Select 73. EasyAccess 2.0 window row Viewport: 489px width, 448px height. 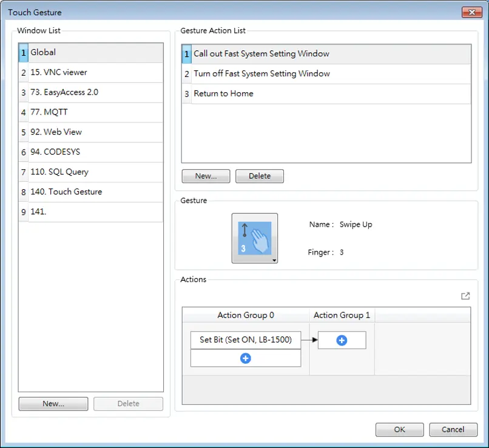click(91, 93)
